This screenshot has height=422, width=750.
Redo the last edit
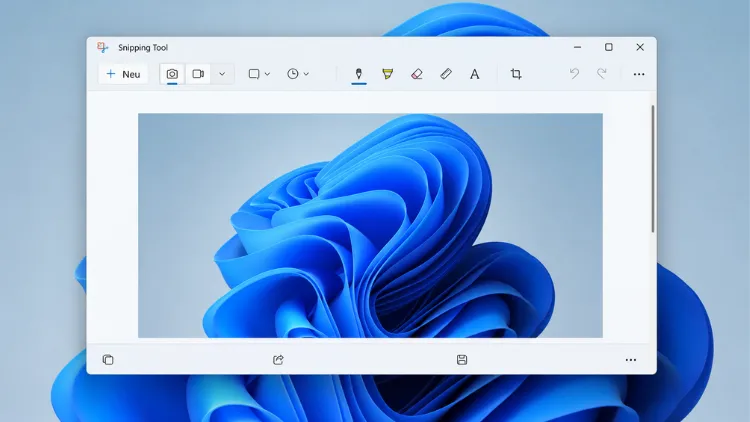[602, 74]
